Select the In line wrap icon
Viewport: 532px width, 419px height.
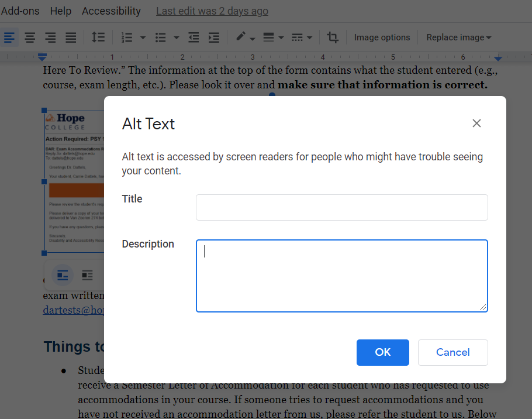[62, 275]
